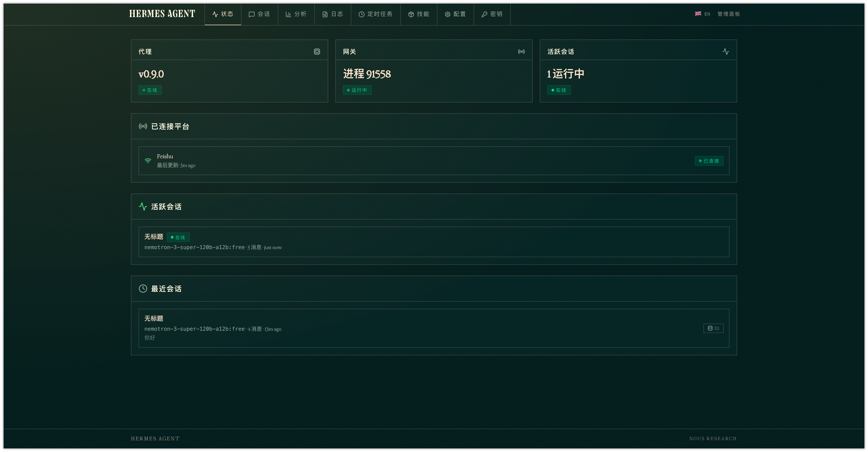Switch language using EN toggle
Image resolution: width=868 pixels, height=452 pixels.
pos(707,14)
